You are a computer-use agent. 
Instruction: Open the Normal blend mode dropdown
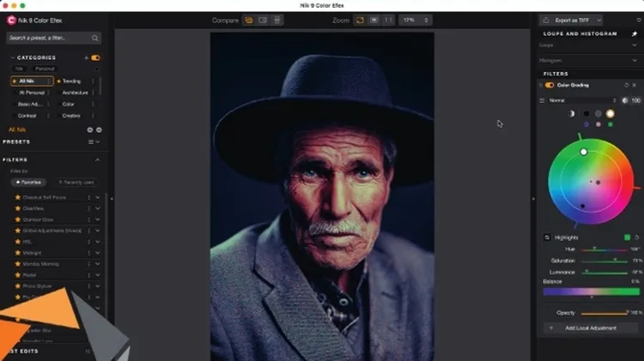coord(582,100)
